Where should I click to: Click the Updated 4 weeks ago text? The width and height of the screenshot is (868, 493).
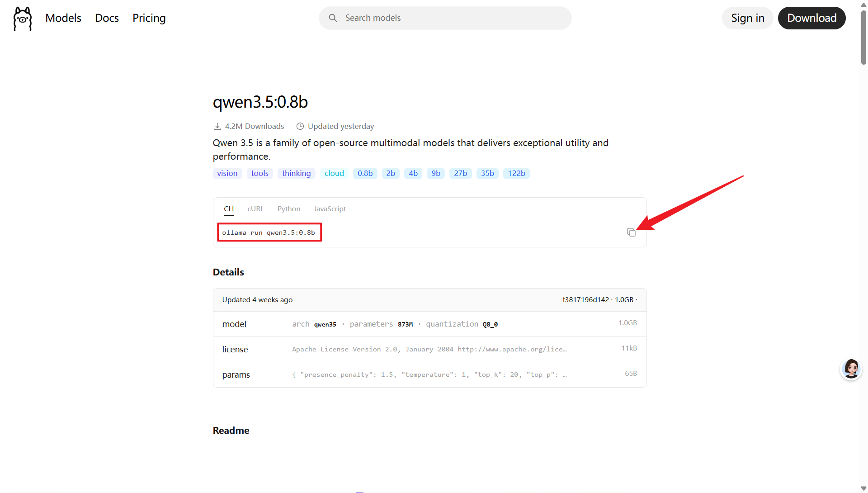257,300
